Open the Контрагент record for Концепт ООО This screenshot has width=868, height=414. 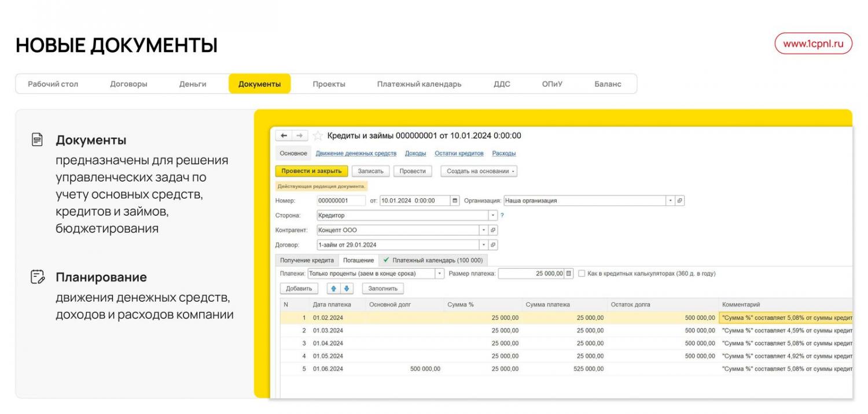(493, 230)
